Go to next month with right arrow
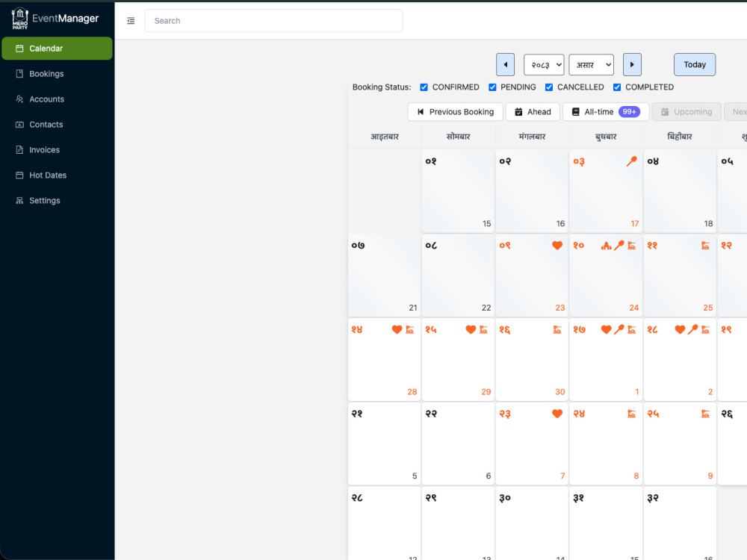Image resolution: width=747 pixels, height=560 pixels. (x=632, y=64)
